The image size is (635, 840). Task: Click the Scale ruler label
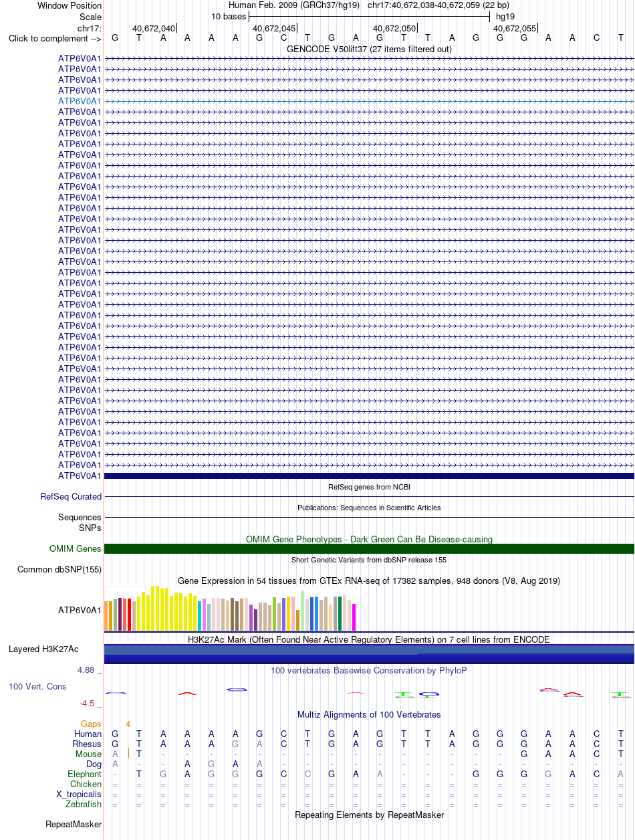(90, 17)
